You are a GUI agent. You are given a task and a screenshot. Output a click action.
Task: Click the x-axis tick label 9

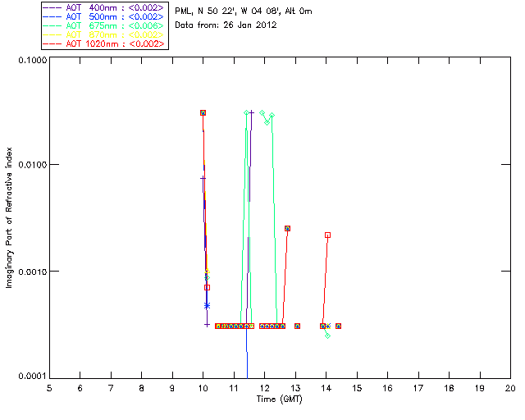coord(172,388)
